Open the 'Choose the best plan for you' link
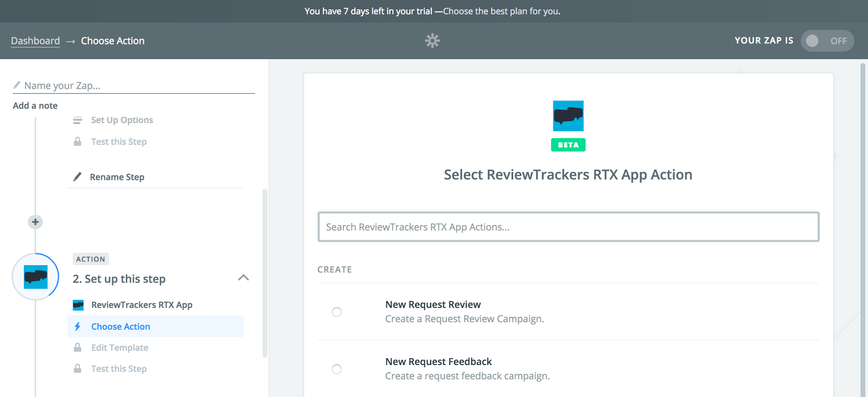Screen dimensions: 868x397 tap(502, 11)
